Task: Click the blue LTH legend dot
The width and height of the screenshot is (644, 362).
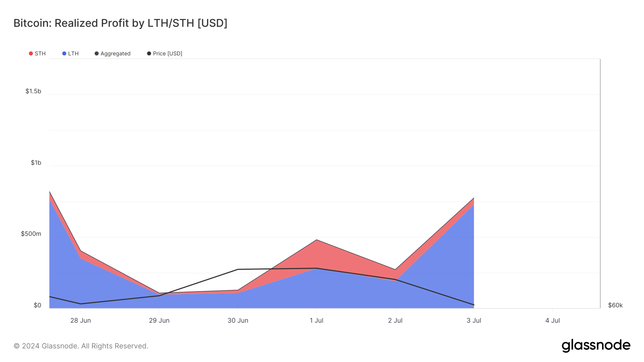Action: point(64,54)
